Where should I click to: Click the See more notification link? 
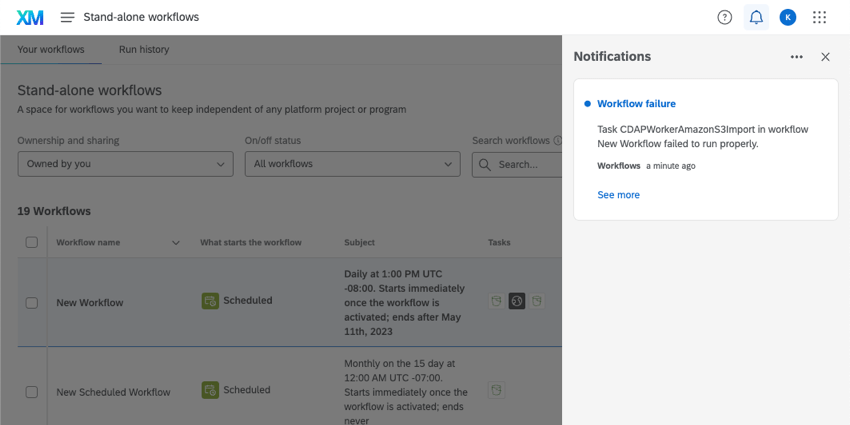618,195
